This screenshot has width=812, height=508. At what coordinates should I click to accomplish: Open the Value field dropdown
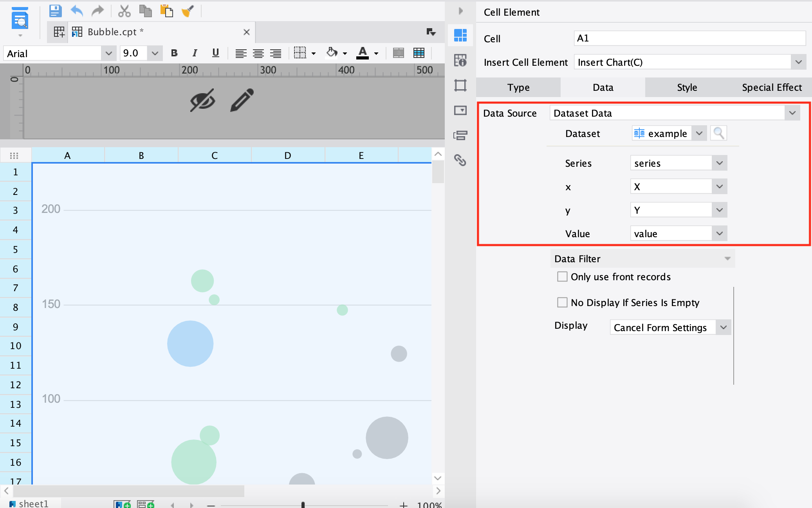[719, 234]
